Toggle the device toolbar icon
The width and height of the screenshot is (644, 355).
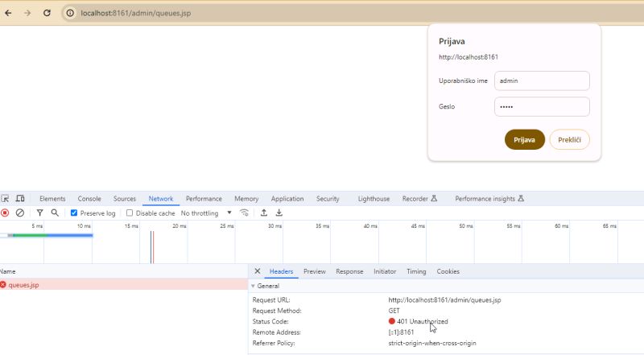[19, 199]
